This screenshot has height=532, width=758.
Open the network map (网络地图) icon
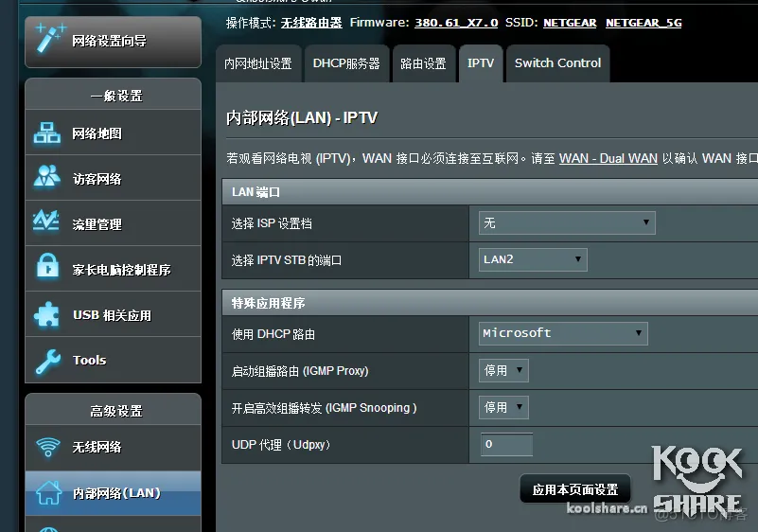point(47,133)
